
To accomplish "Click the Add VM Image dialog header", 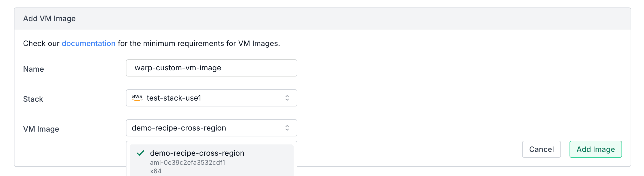I will coord(49,18).
